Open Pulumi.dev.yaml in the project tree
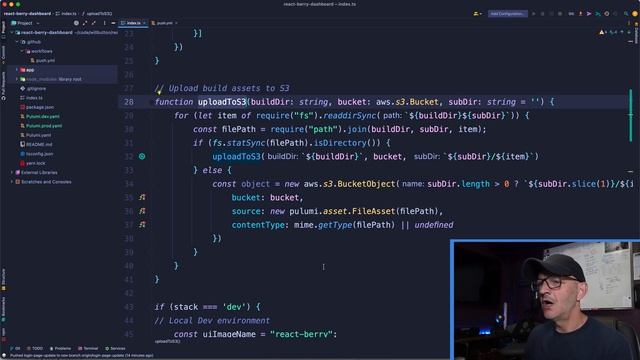 (42, 116)
